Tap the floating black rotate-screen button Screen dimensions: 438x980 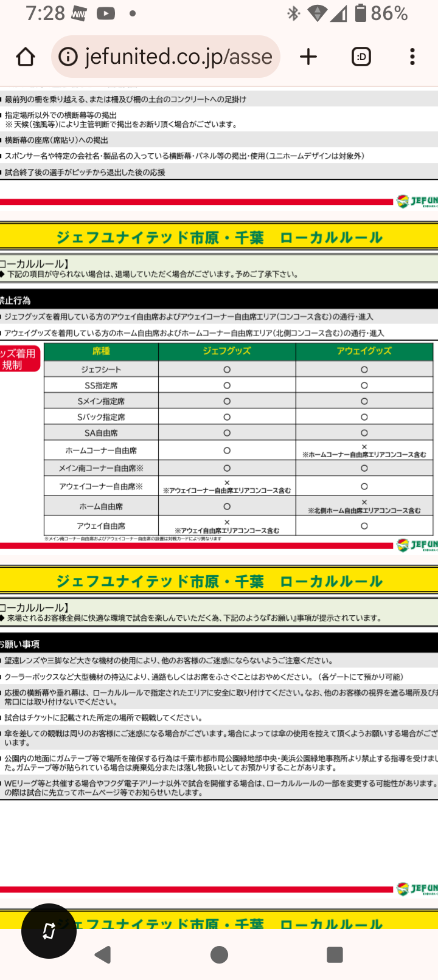click(x=49, y=931)
